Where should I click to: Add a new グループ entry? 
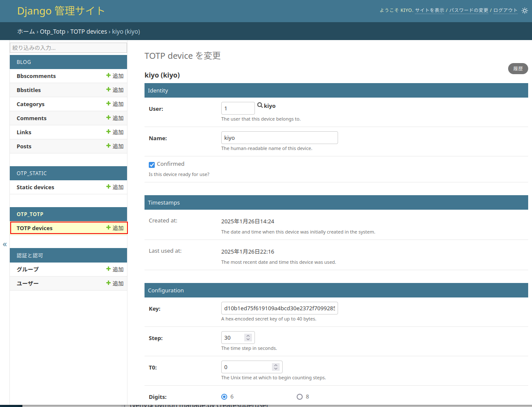(115, 269)
